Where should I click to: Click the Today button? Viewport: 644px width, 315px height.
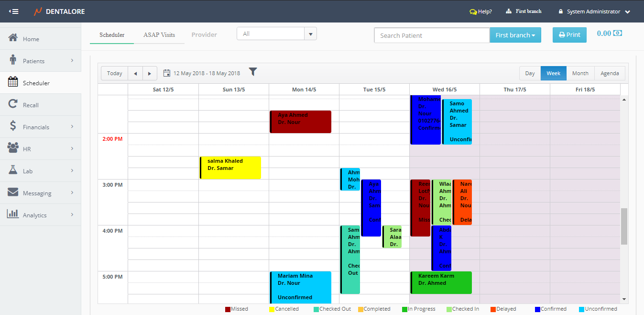(x=115, y=73)
